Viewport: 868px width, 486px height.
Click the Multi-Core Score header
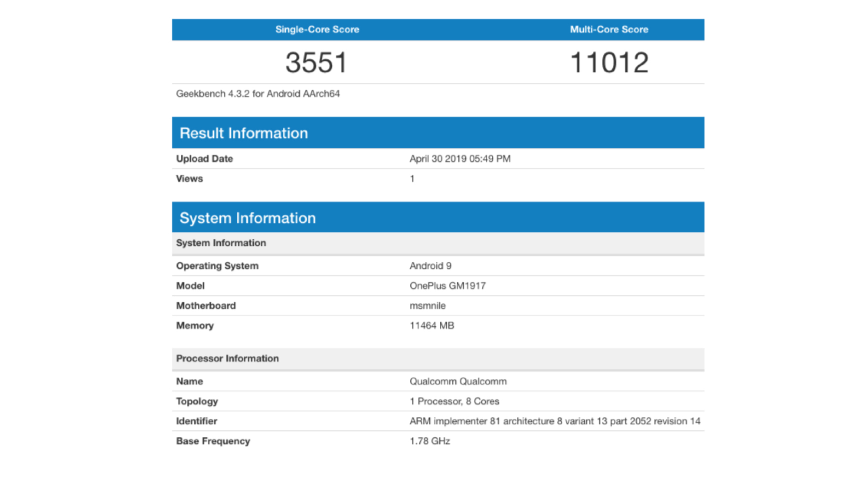(609, 29)
